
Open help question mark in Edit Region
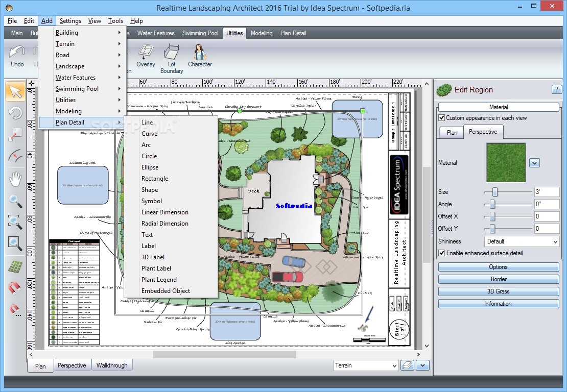556,89
